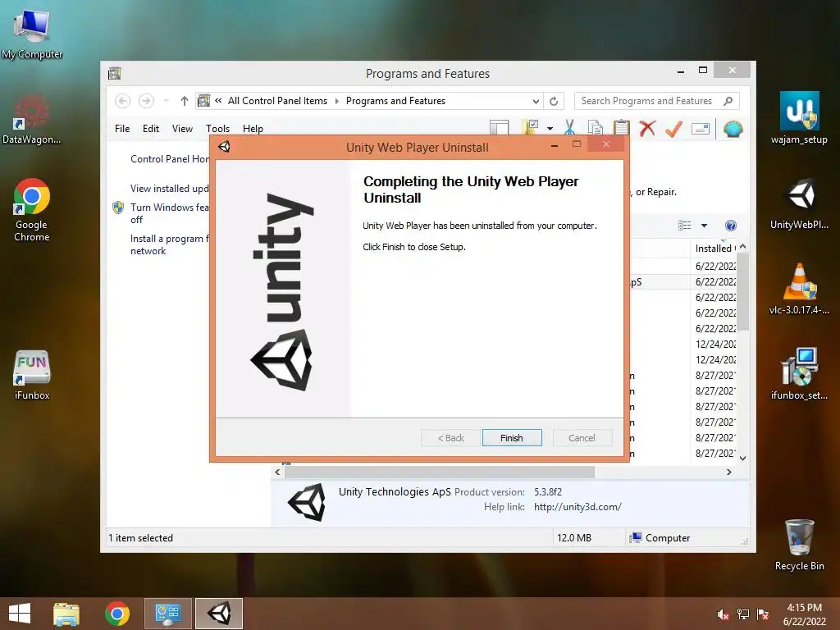Click Install a program from network link
This screenshot has height=630, width=840.
[x=169, y=244]
